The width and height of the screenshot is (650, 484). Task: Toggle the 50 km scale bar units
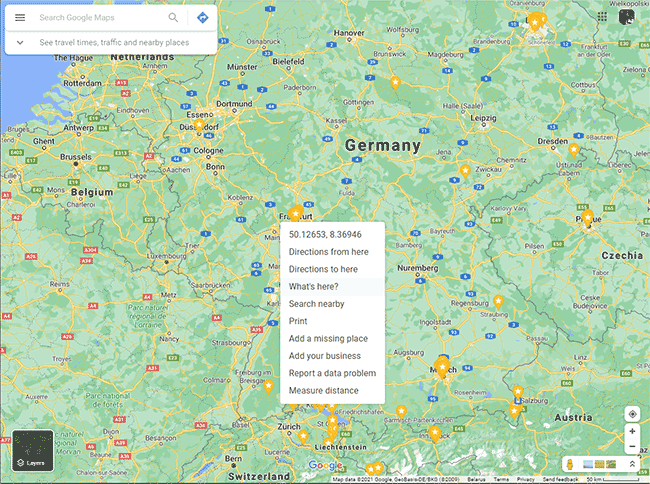pos(615,479)
